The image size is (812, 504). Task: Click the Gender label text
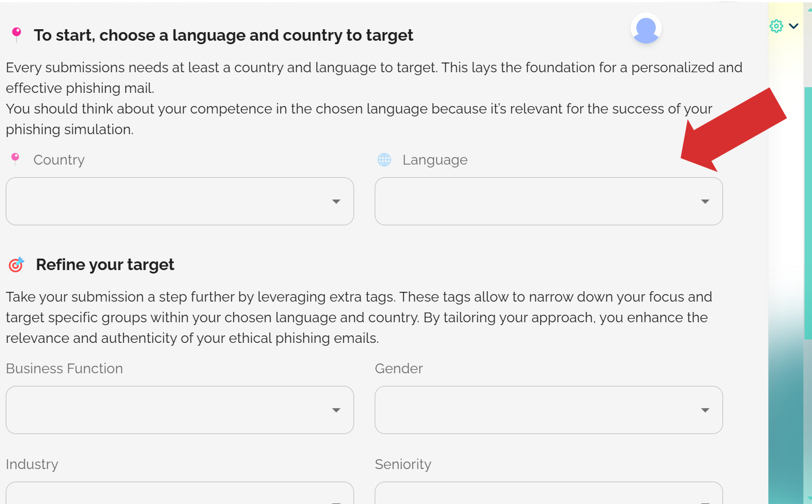(x=399, y=368)
